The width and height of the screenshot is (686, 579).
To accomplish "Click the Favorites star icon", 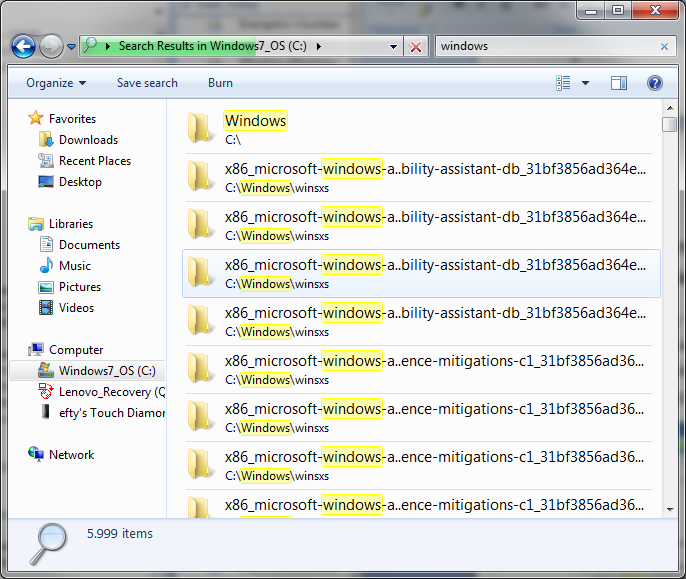I will pos(35,118).
